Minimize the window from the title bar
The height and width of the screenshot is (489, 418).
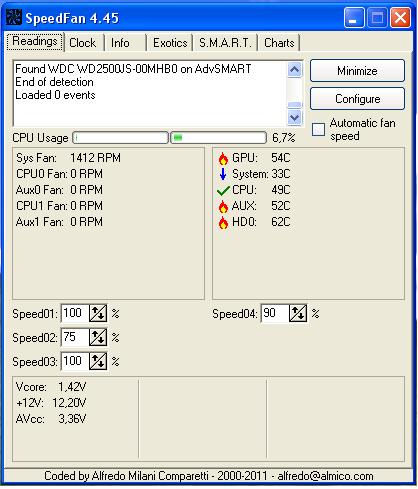(x=354, y=17)
